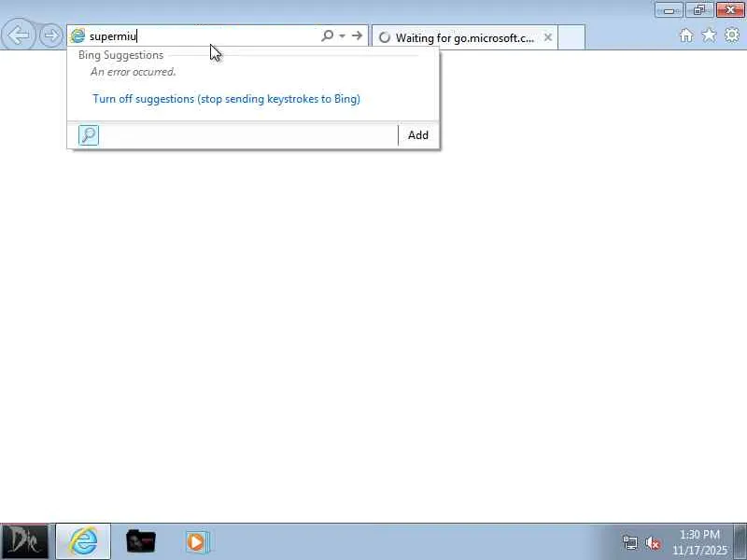Open the Favorites star icon
747x560 pixels.
(709, 35)
